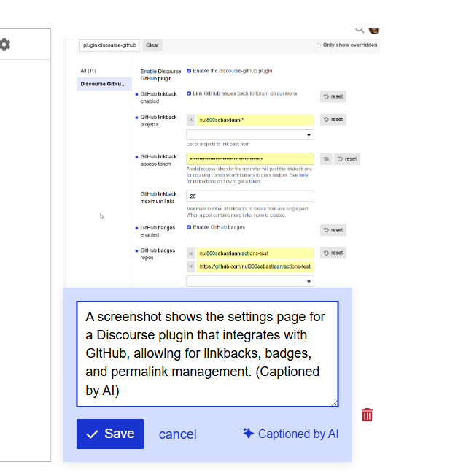The height and width of the screenshot is (476, 450).
Task: Remove the https://github.com badges repo entry
Action: pyautogui.click(x=190, y=266)
